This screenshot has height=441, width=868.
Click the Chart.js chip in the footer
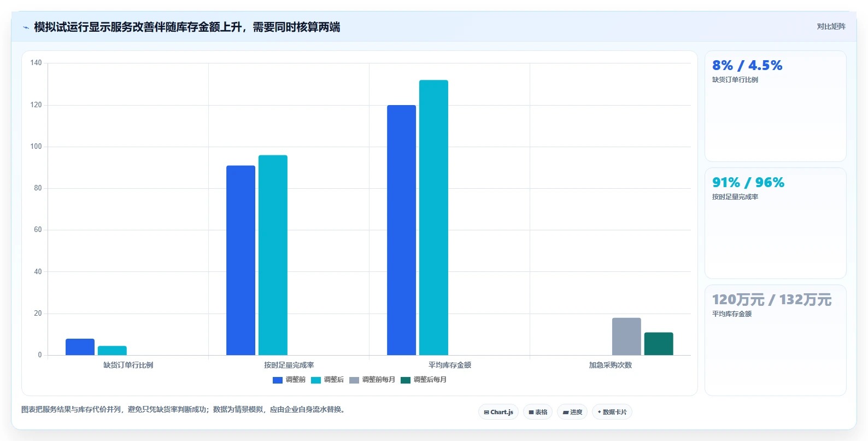(498, 412)
